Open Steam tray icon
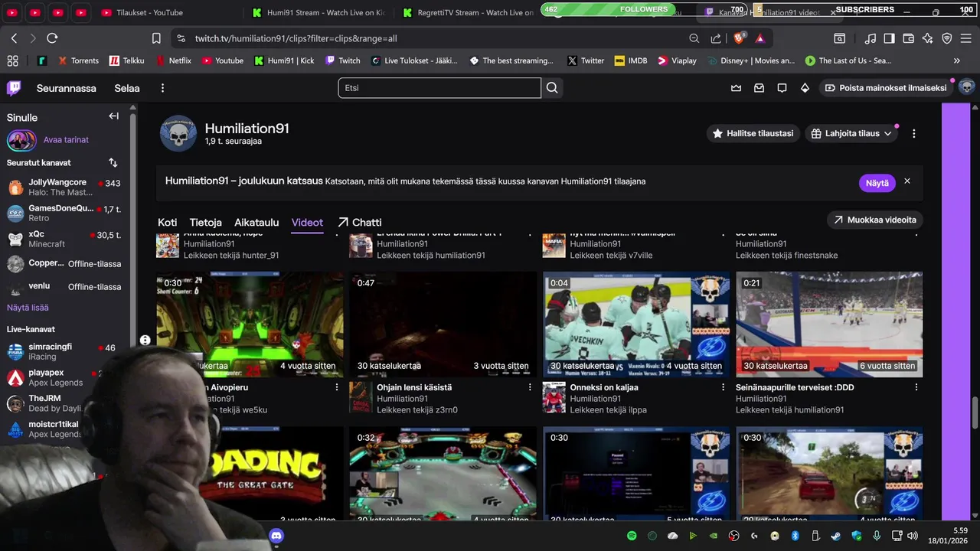Viewport: 980px width, 551px height. pyautogui.click(x=836, y=536)
